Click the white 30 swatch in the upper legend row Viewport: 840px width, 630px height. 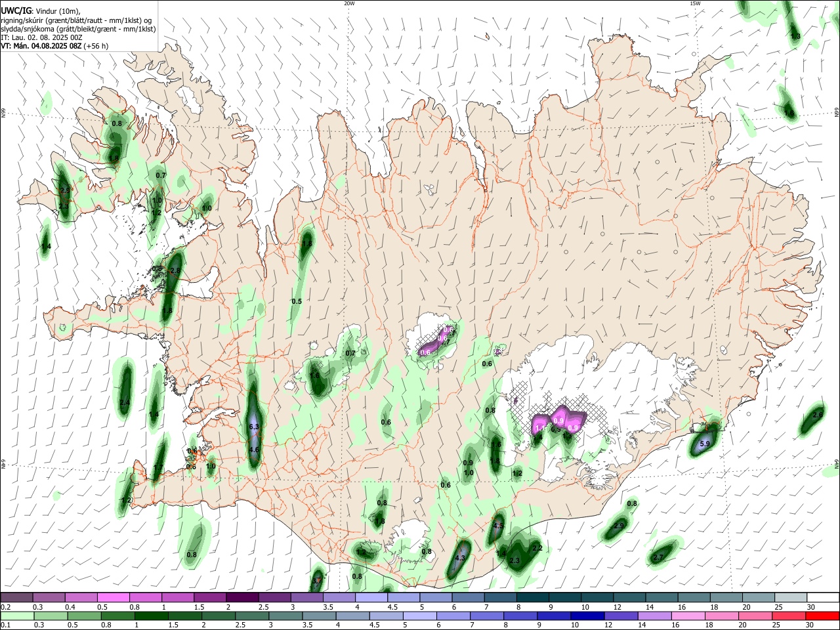click(x=822, y=598)
